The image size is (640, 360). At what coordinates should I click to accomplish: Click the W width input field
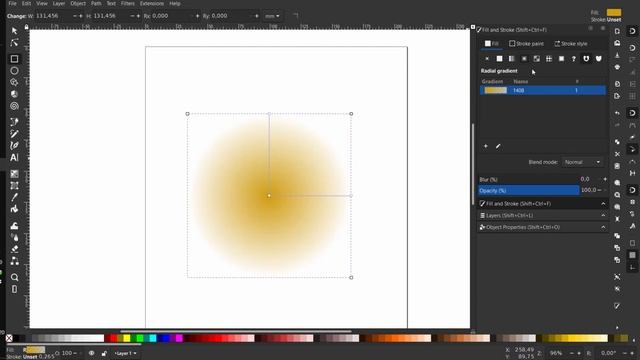(x=53, y=16)
